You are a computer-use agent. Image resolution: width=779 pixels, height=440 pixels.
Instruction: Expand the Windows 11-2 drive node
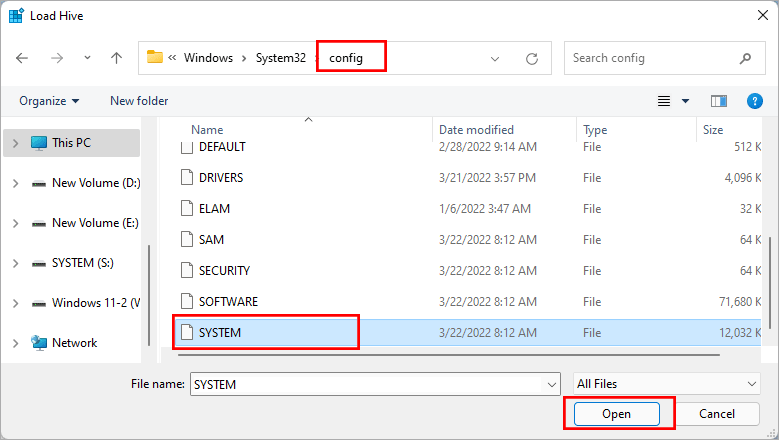tap(15, 303)
